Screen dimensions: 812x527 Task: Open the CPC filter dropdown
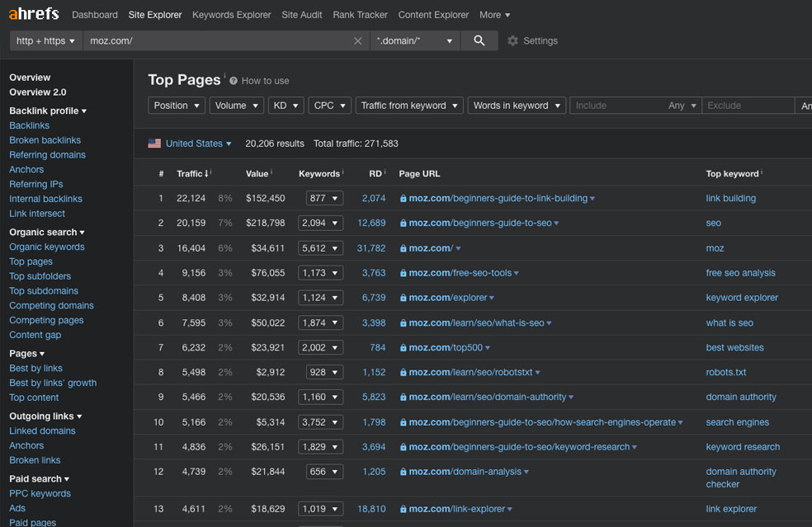[x=329, y=106]
